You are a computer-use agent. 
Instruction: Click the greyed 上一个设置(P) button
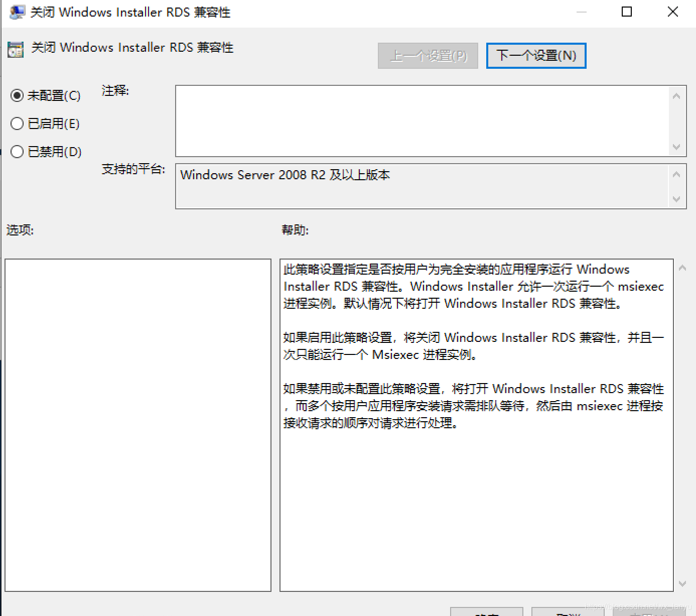pos(428,55)
